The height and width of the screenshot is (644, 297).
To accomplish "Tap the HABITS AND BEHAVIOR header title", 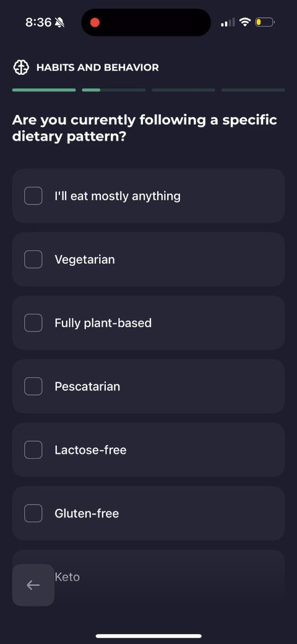I will click(98, 67).
